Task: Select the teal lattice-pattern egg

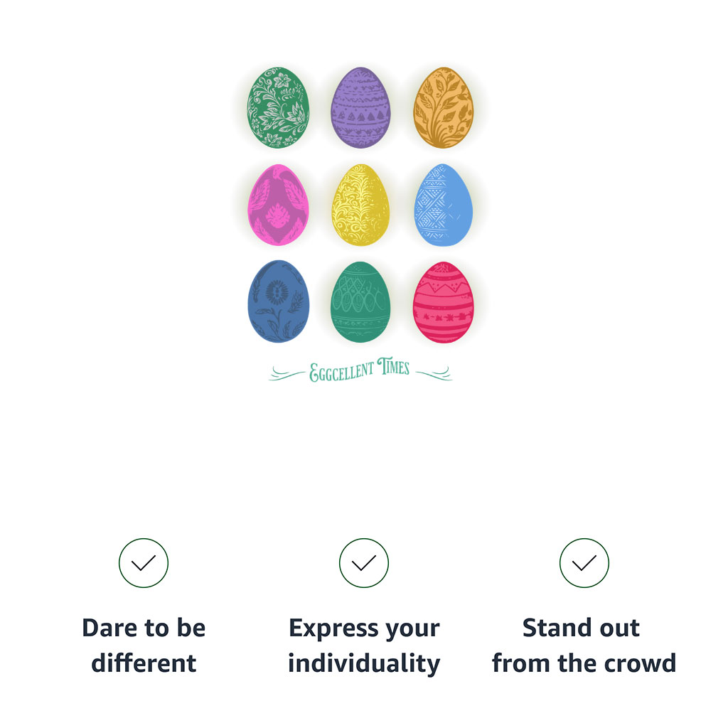Action: 360,301
